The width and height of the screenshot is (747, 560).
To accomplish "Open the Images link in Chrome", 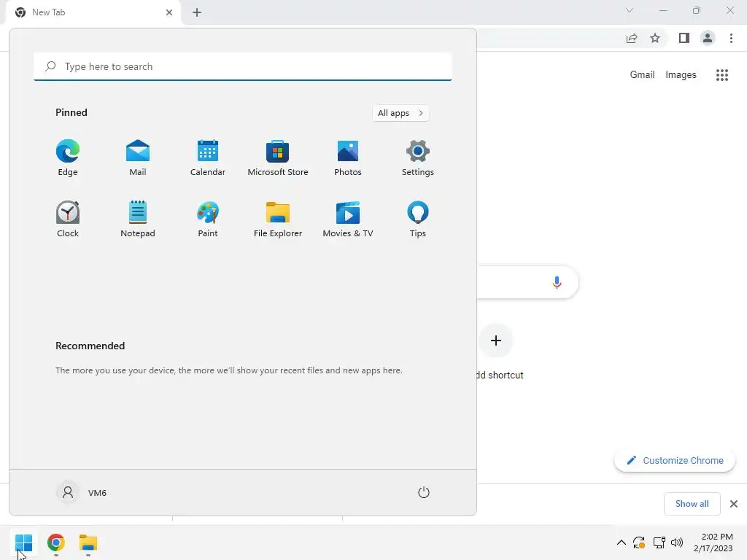I will tap(681, 75).
